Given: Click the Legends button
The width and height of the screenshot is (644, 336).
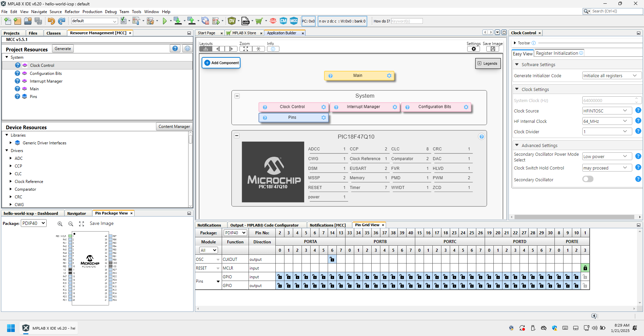Looking at the screenshot, I should pos(488,63).
